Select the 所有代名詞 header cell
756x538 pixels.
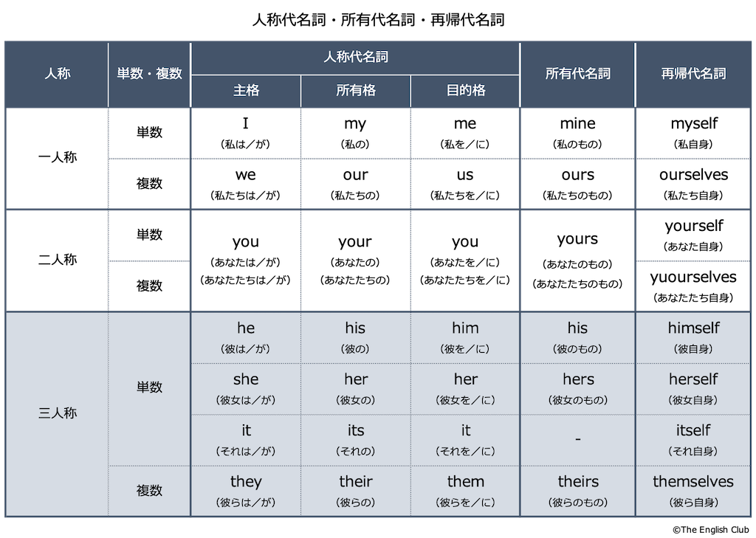(x=577, y=75)
